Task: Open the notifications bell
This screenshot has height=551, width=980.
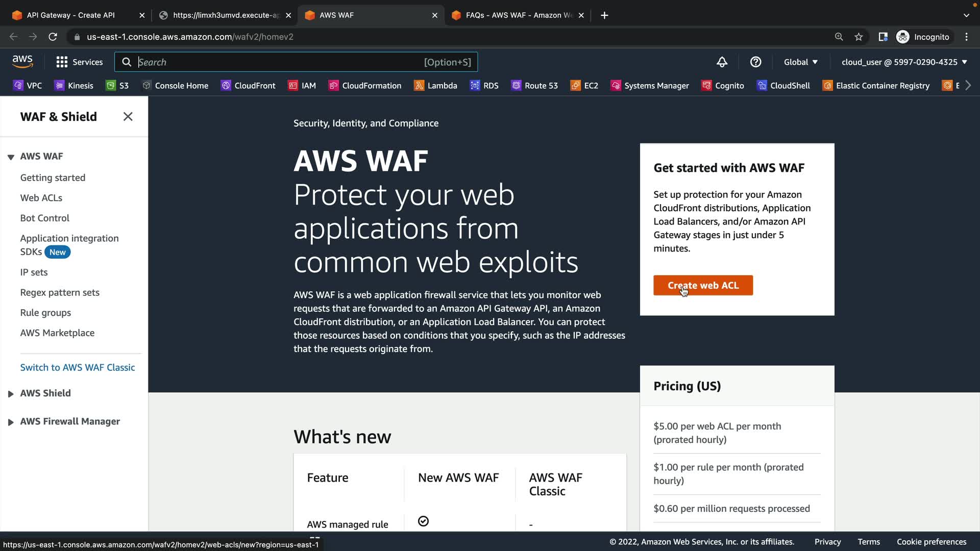Action: pyautogui.click(x=722, y=62)
